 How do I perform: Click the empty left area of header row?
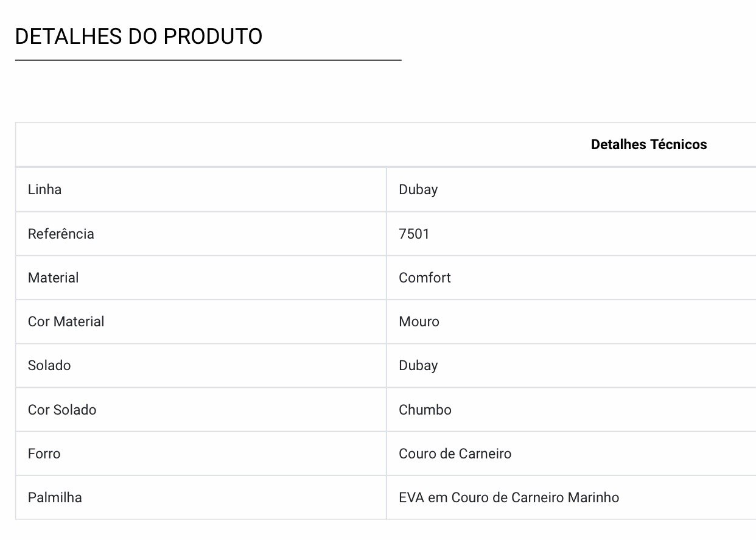pos(201,145)
